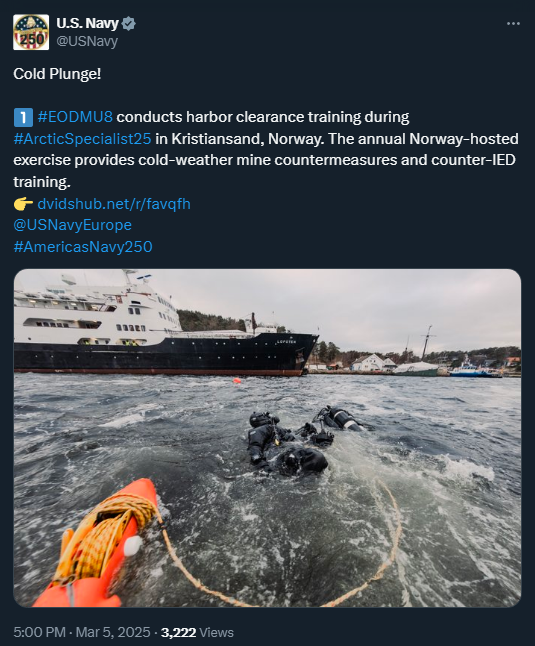This screenshot has width=535, height=646.
Task: Open the #ArcticSpecialist25 hashtag
Action: (x=82, y=139)
